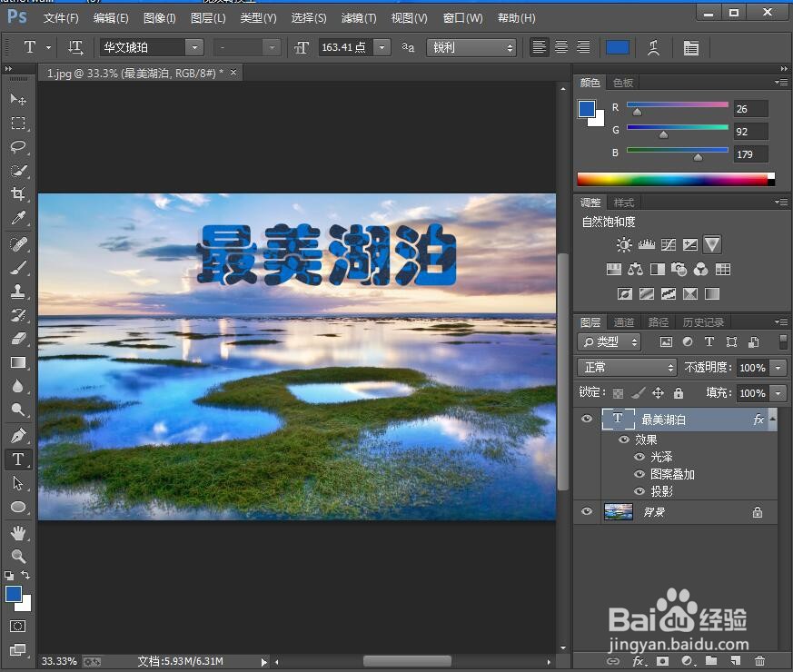Toggle visibility of the 投影 effect
Viewport: 793px width, 672px height.
point(639,490)
